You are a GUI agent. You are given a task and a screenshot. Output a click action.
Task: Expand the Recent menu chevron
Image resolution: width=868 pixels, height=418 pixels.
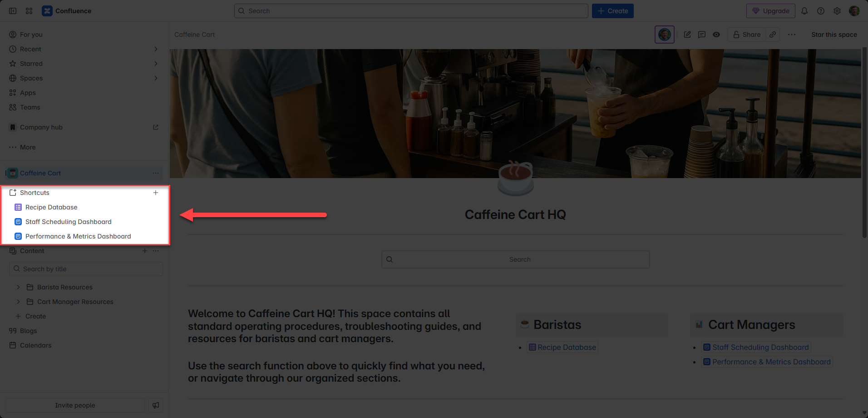click(x=156, y=49)
